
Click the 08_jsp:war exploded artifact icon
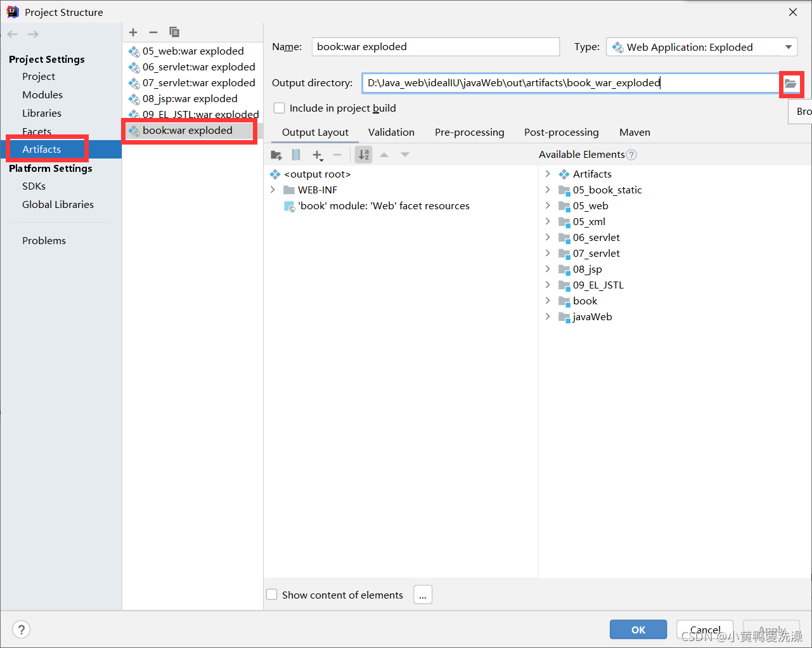click(134, 99)
